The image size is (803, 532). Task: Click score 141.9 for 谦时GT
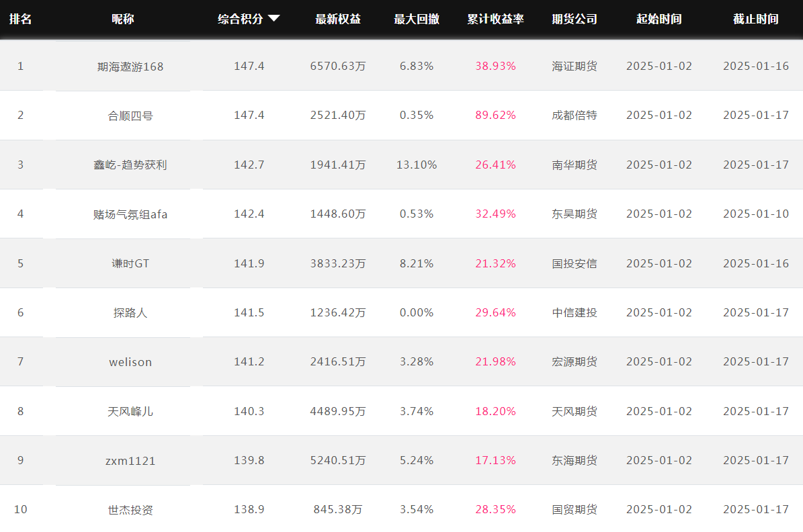pos(249,263)
